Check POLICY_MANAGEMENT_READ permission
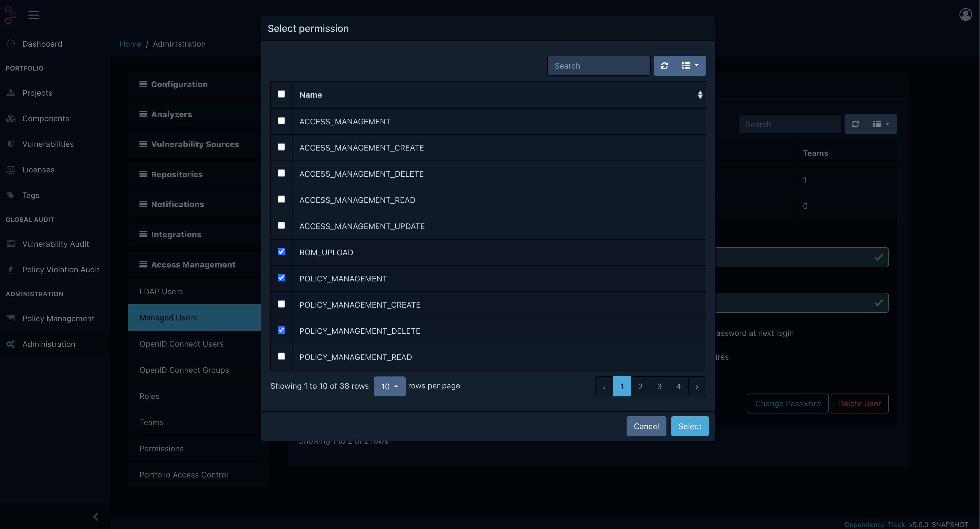This screenshot has width=980, height=529. pos(281,356)
